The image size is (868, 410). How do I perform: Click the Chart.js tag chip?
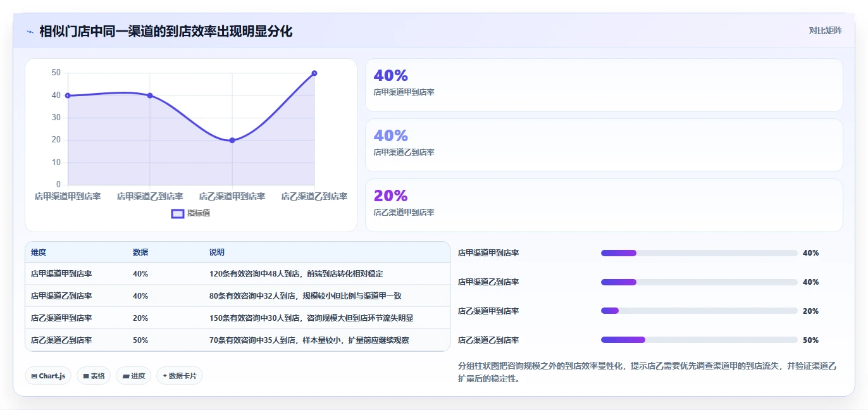click(48, 376)
